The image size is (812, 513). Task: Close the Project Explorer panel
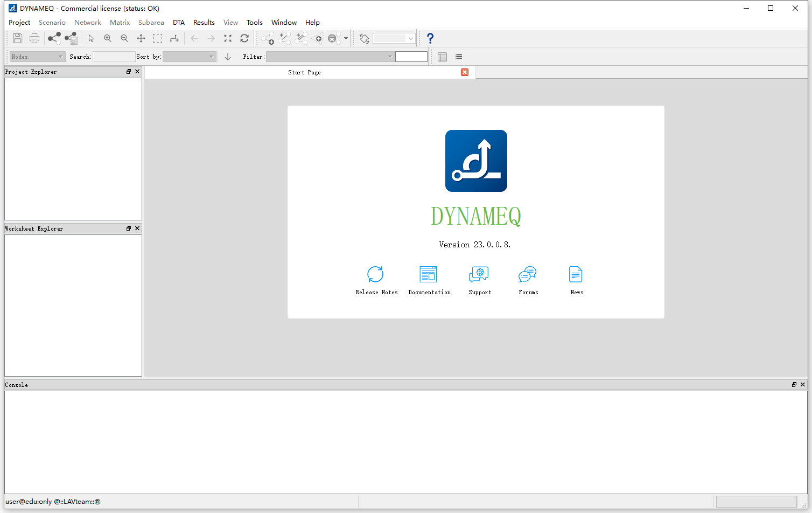coord(137,72)
